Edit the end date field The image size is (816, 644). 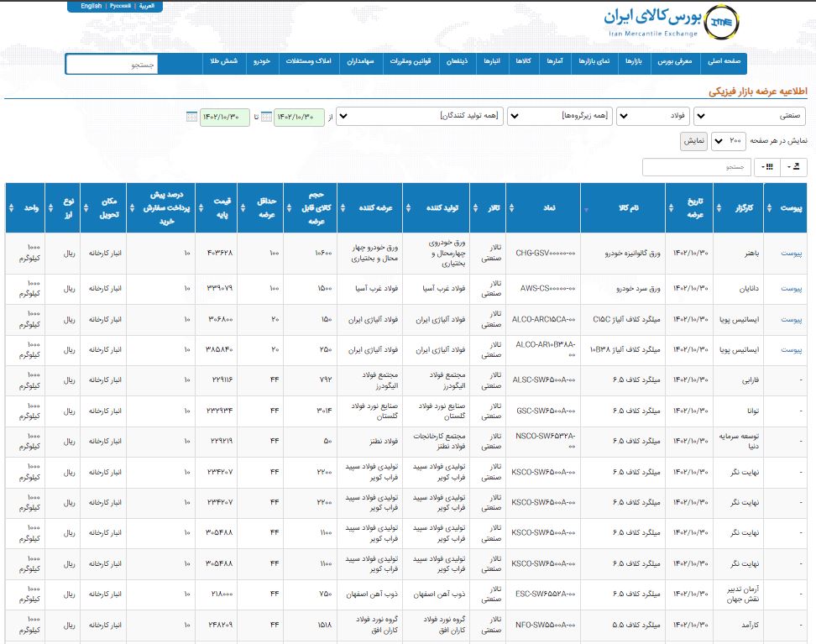[x=225, y=117]
